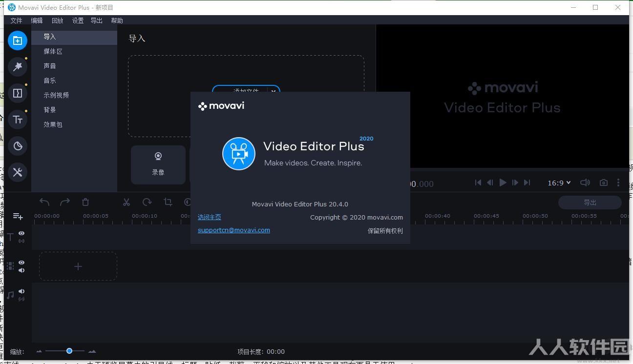Open the Import section icon in sidebar
The image size is (633, 364).
[x=18, y=40]
